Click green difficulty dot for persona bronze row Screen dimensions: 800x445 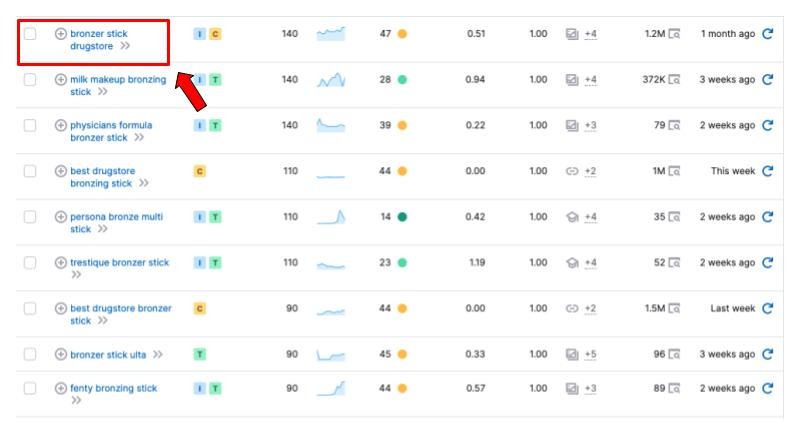point(402,217)
